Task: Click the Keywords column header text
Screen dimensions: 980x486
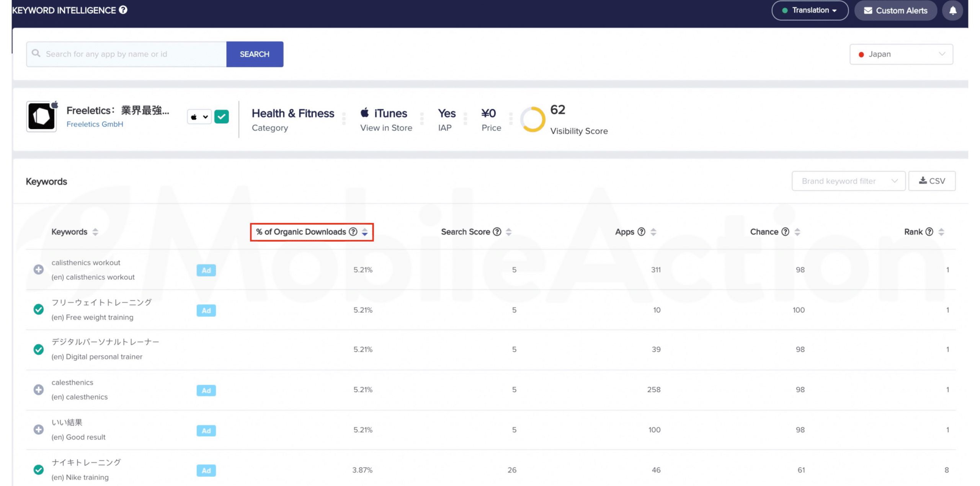Action: pyautogui.click(x=69, y=232)
